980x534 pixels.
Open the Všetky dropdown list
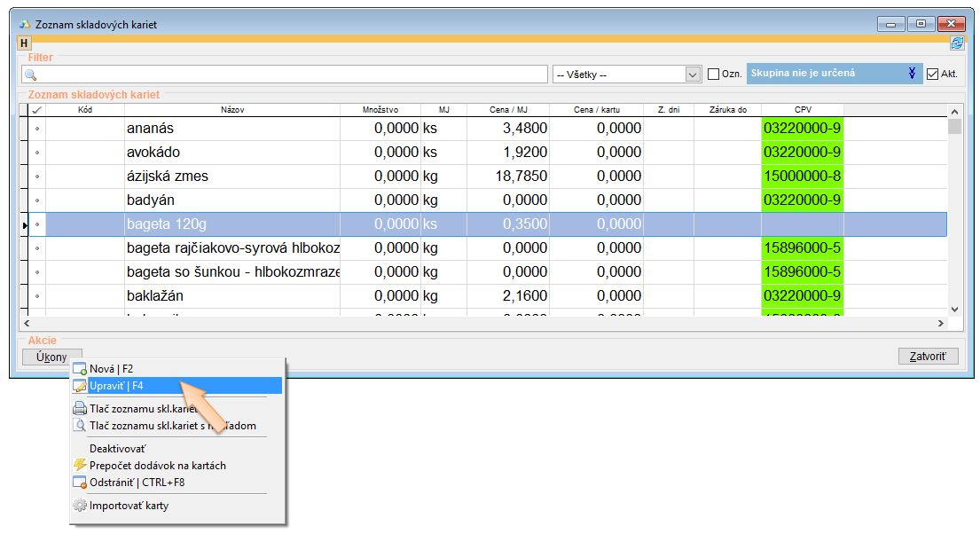693,75
